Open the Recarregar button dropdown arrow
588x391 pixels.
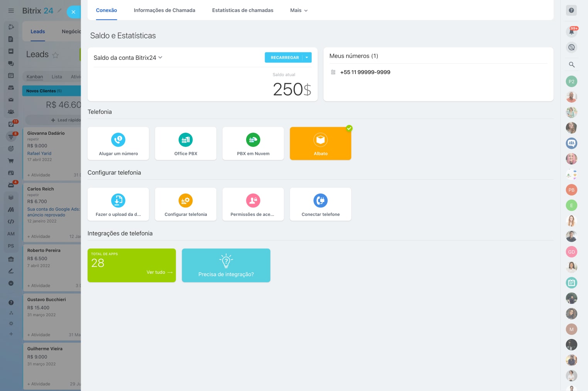click(307, 57)
